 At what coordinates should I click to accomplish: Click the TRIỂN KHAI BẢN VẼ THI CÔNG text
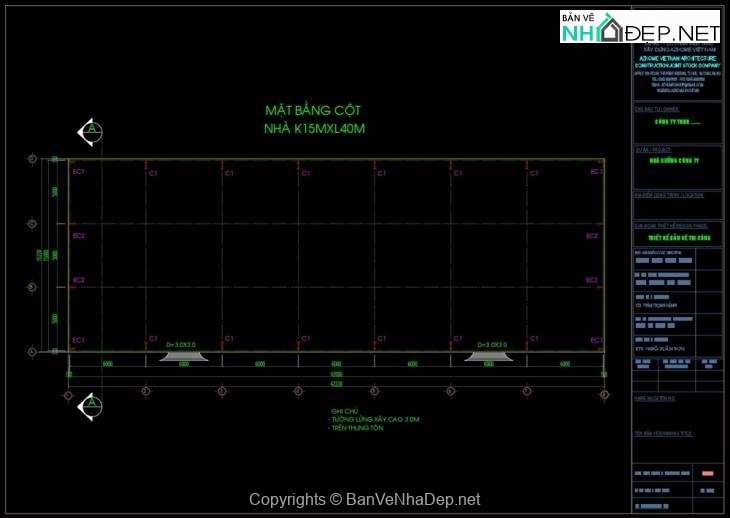676,239
